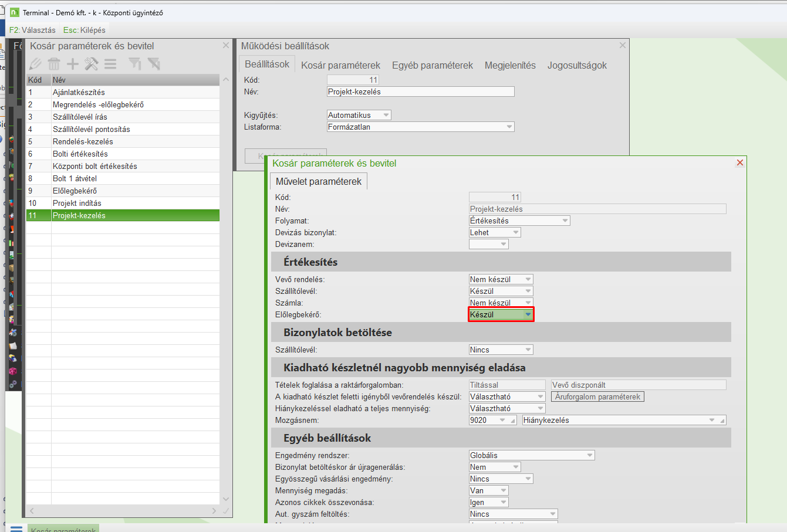Close the front Kosár paraméterek dialog

739,163
